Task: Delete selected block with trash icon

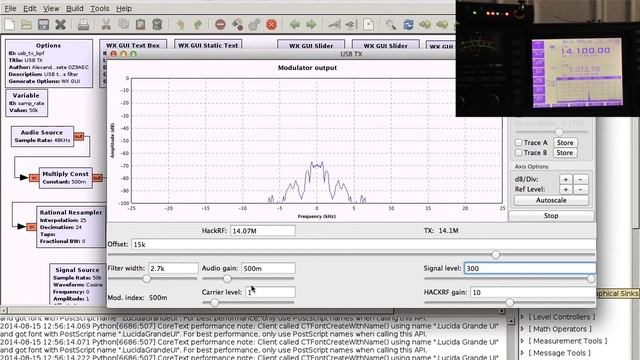Action: [x=157, y=24]
